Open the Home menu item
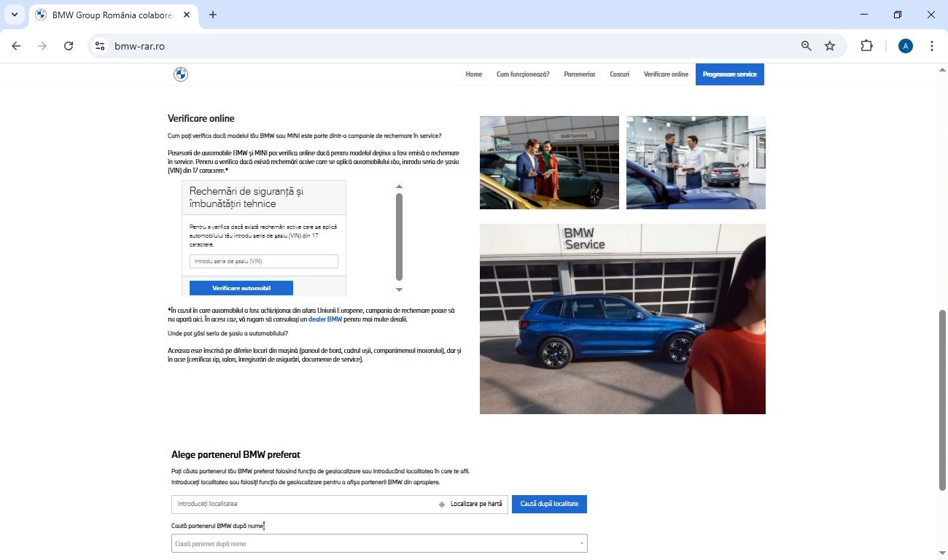This screenshot has height=560, width=948. 474,74
